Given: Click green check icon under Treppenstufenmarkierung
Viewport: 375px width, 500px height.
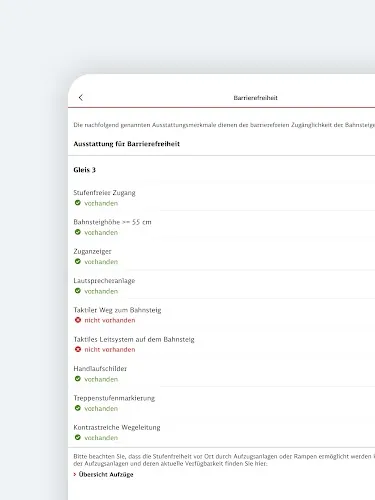Looking at the screenshot, I should (x=78, y=408).
